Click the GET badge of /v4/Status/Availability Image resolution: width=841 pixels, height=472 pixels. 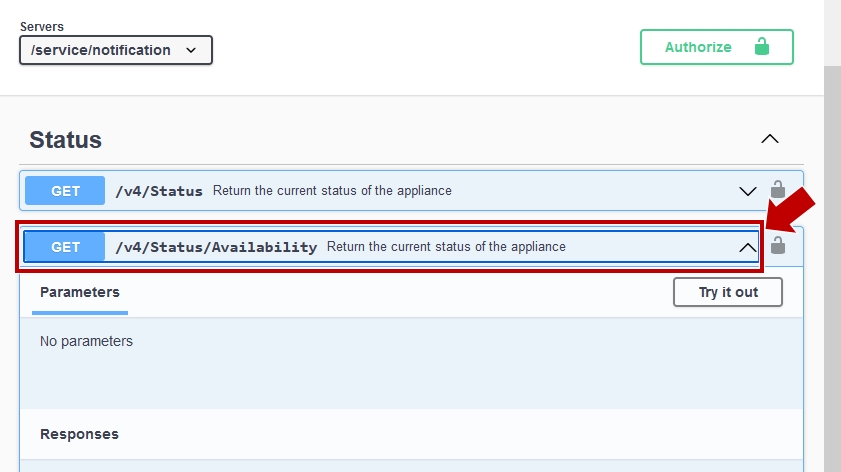(x=65, y=247)
